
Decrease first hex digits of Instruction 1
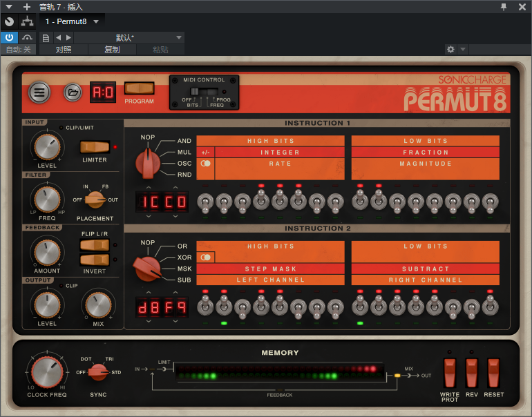(149, 216)
